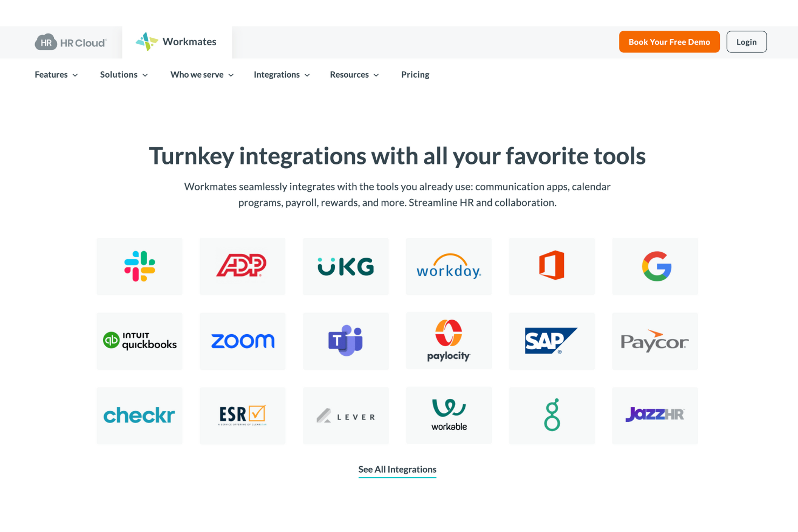Select the ADP integration tile
This screenshot has height=532, width=798.
(x=242, y=266)
